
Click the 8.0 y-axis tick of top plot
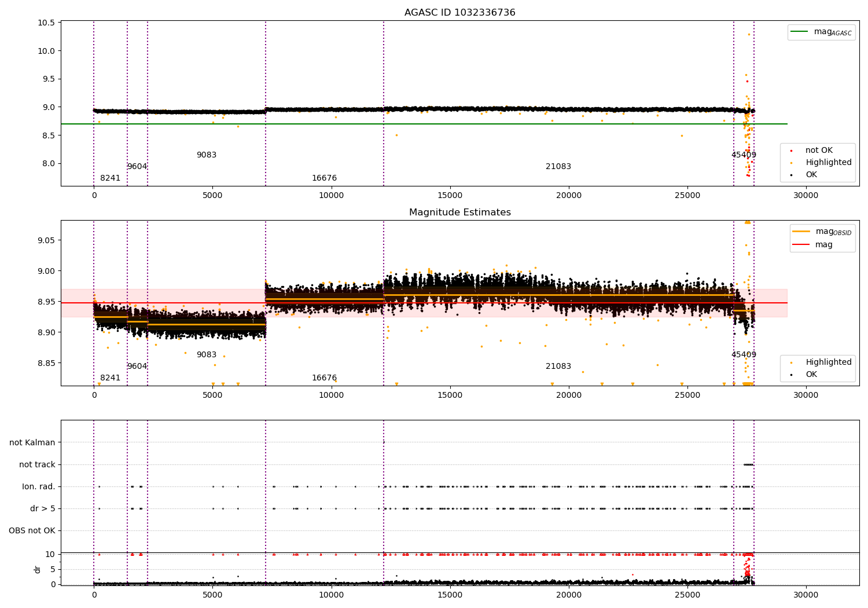pos(49,163)
